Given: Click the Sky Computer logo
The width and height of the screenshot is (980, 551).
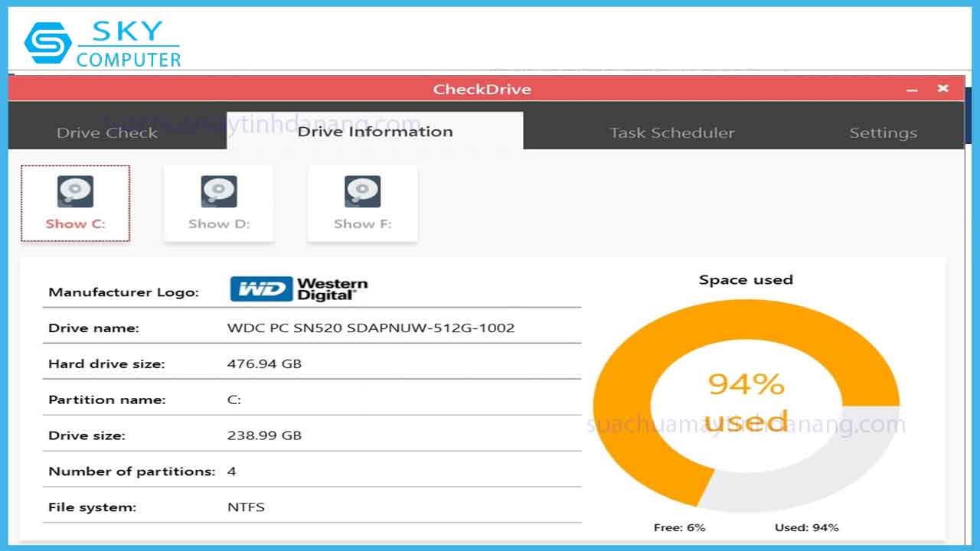Looking at the screenshot, I should (x=103, y=44).
